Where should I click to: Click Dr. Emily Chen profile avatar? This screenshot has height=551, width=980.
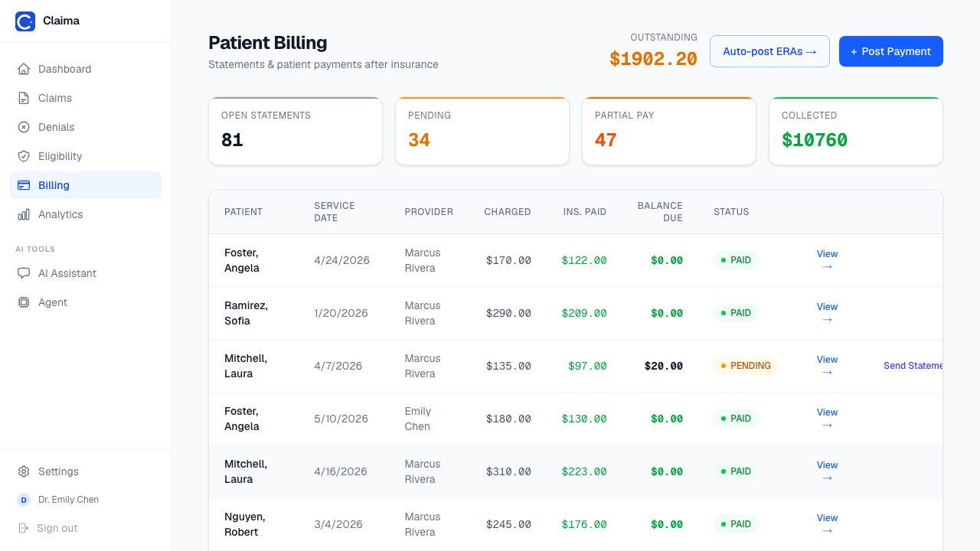(24, 500)
